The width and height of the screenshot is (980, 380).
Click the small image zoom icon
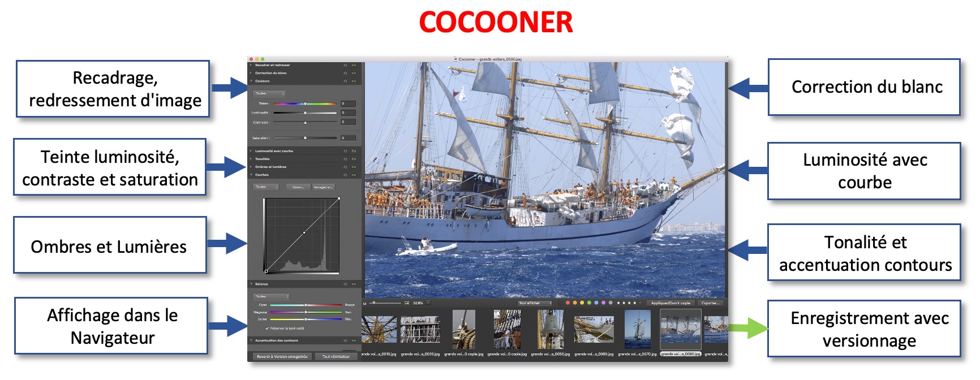pyautogui.click(x=365, y=303)
